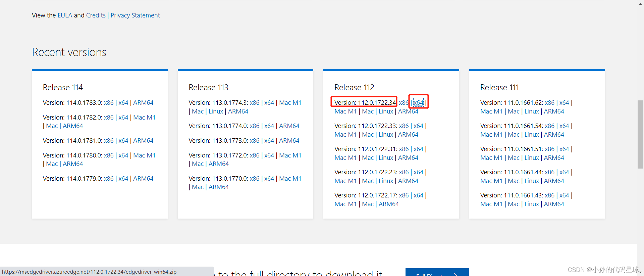Download Mac M1 driver for version 112.0.1722.17
Image resolution: width=644 pixels, height=276 pixels.
coord(345,204)
